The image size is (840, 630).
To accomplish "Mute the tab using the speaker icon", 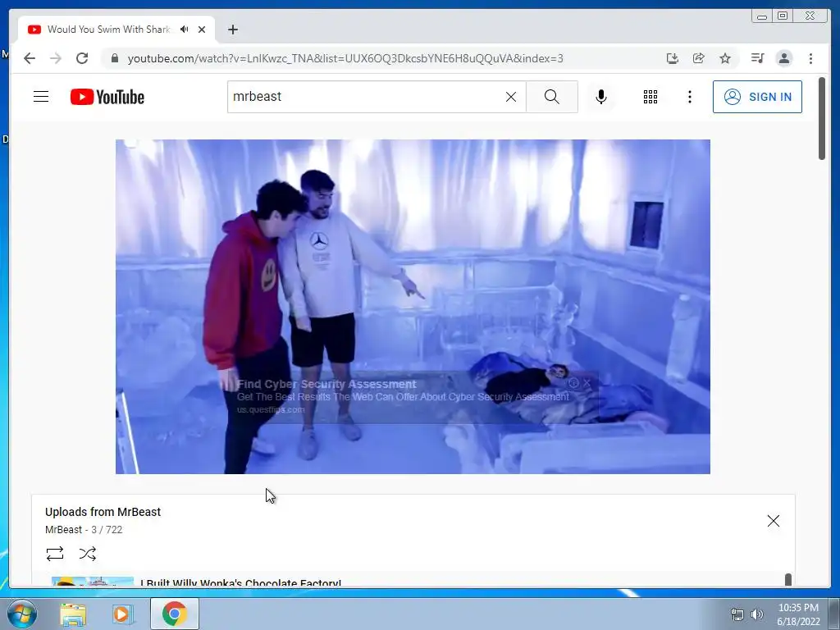I will tap(185, 30).
